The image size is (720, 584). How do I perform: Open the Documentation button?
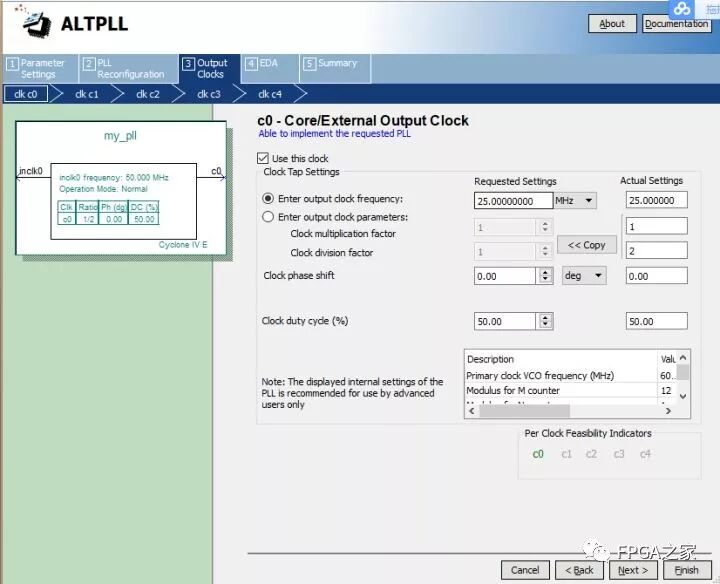pos(676,24)
